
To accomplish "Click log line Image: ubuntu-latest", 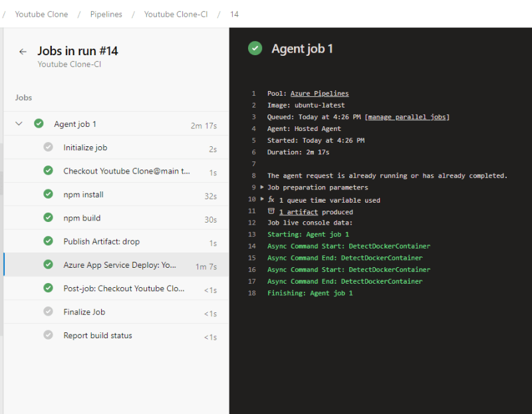I will point(306,106).
